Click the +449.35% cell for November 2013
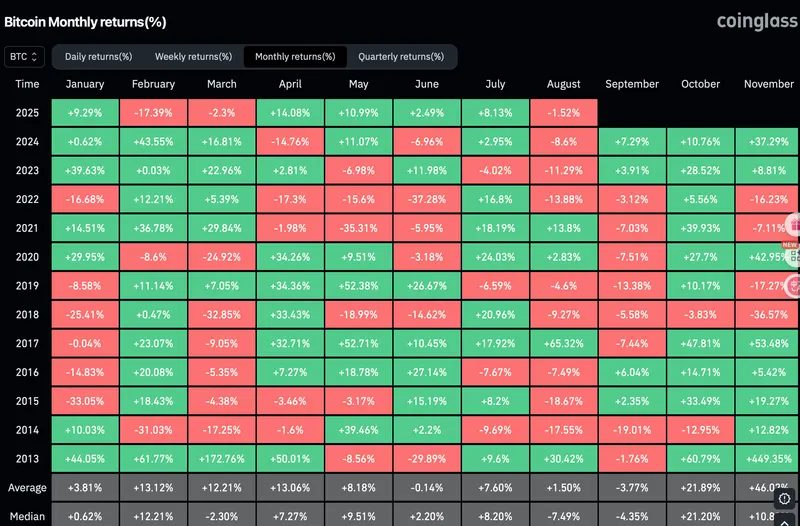 click(767, 459)
